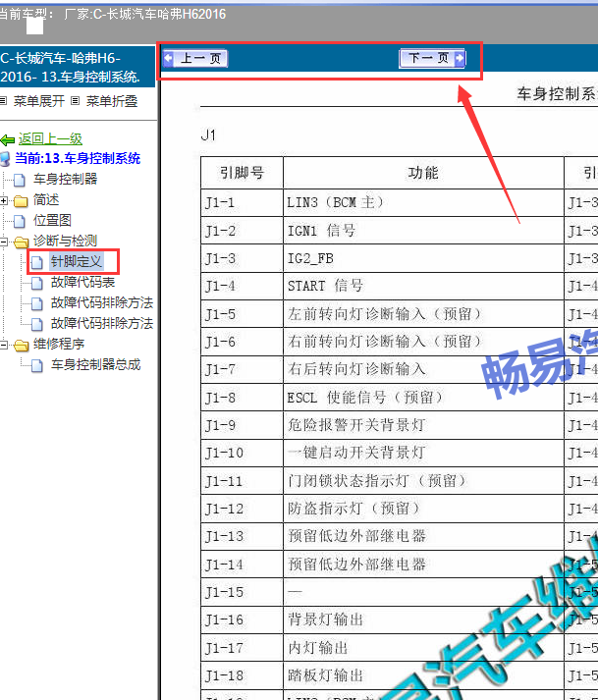Open 故障代码表 tree item
Image resolution: width=598 pixels, height=700 pixels.
[x=83, y=282]
